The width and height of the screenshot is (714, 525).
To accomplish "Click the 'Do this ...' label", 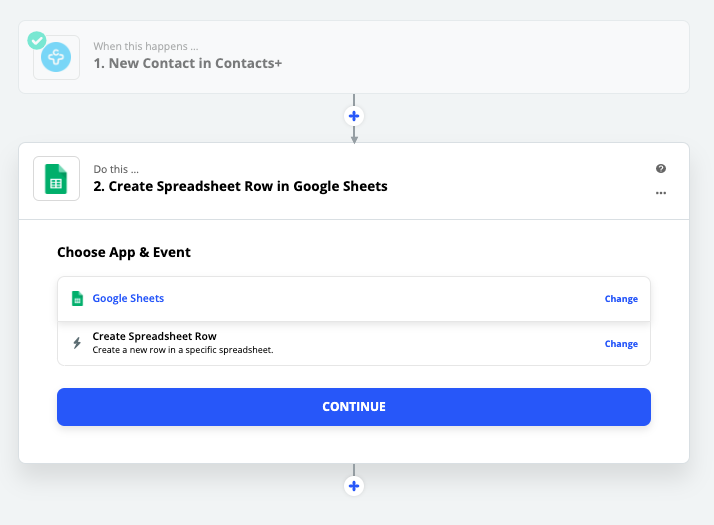I will [x=116, y=169].
